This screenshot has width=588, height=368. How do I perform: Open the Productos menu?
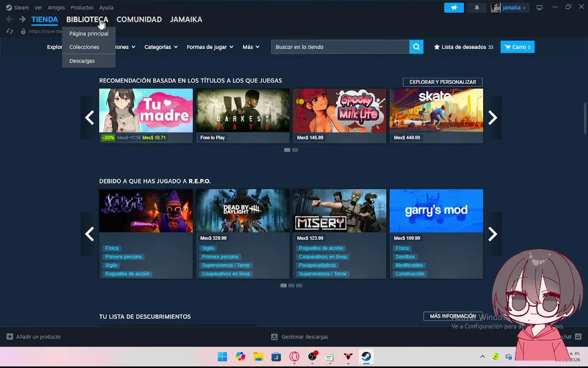(82, 8)
